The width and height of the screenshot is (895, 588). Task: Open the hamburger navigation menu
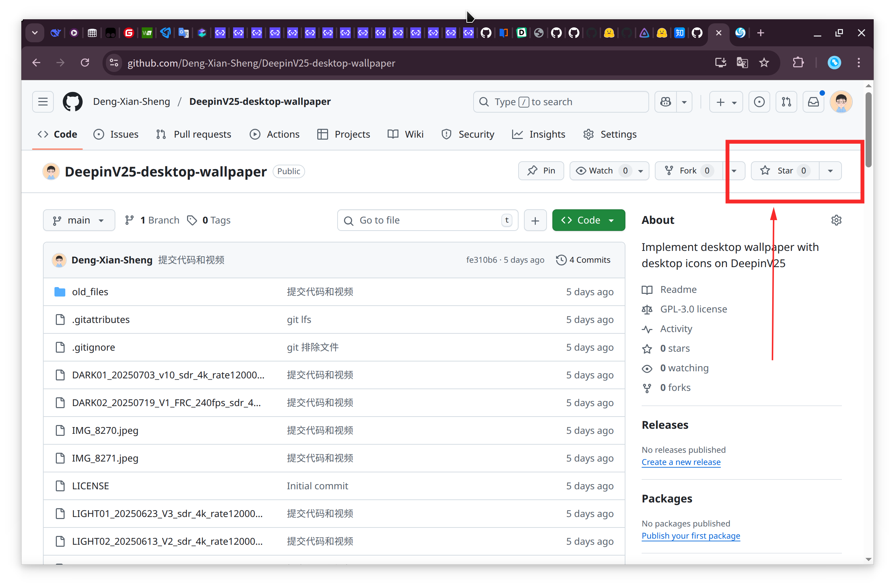tap(43, 102)
